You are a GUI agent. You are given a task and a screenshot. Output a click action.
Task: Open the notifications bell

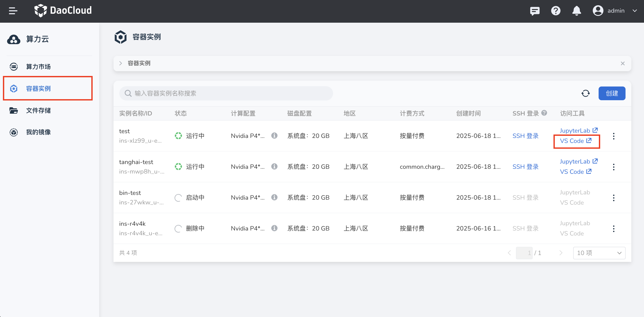click(576, 11)
